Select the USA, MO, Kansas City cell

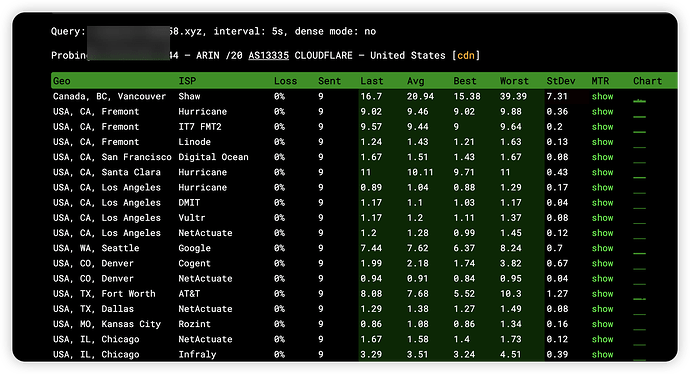point(106,324)
